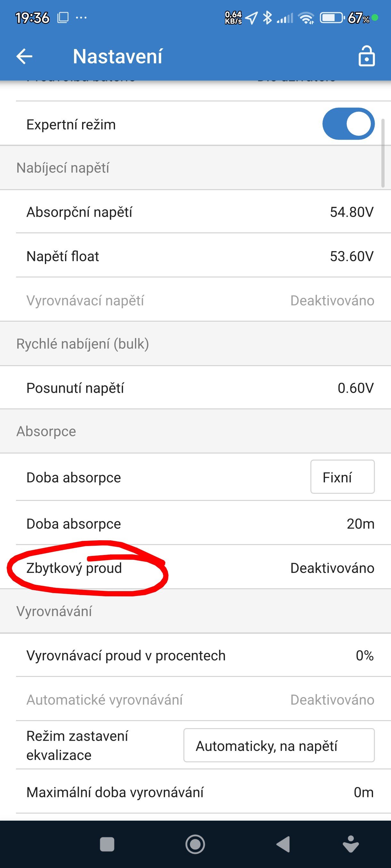Click the vertical scrollbar handle
The width and height of the screenshot is (391, 868).
383,153
